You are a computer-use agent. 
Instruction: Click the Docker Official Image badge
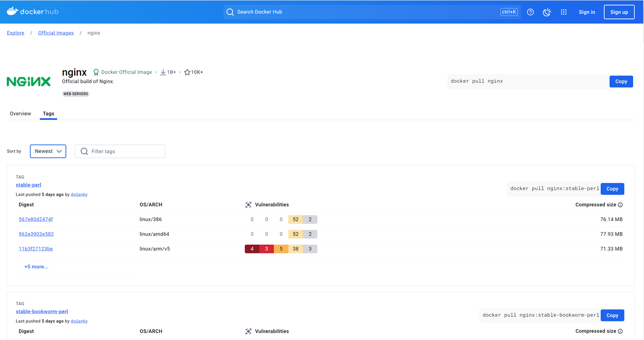[123, 72]
